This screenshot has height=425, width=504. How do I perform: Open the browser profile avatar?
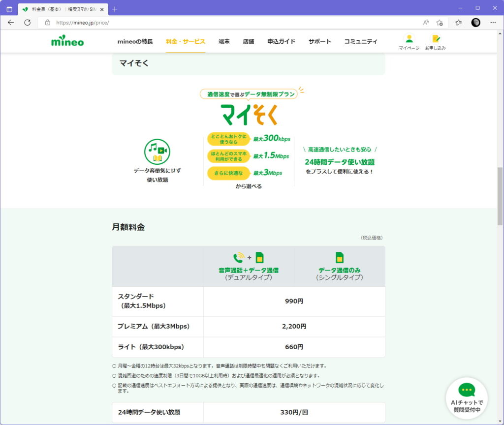point(476,23)
